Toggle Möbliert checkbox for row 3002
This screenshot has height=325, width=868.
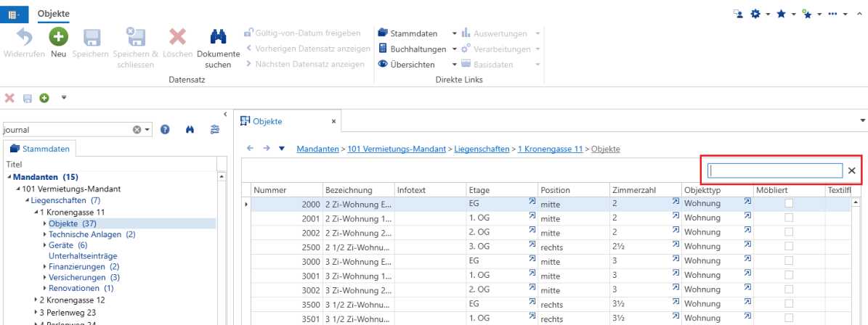pyautogui.click(x=789, y=289)
